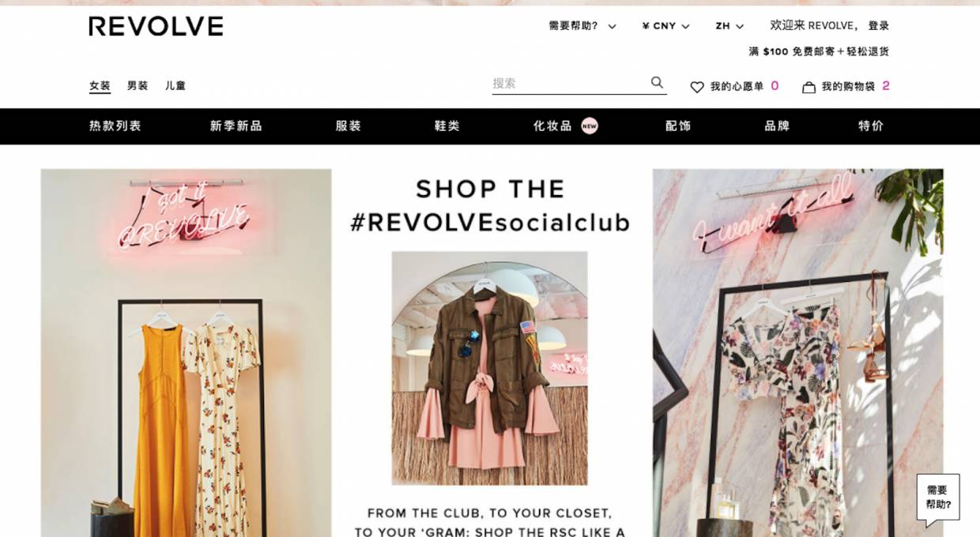Open the wishlist heart icon
Image resolution: width=980 pixels, height=537 pixels.
pos(697,87)
